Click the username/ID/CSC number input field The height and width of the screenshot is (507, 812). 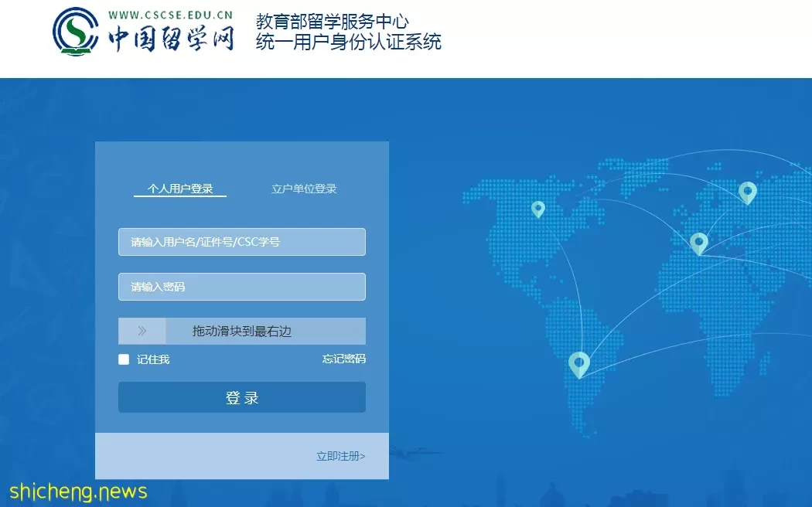click(x=242, y=242)
